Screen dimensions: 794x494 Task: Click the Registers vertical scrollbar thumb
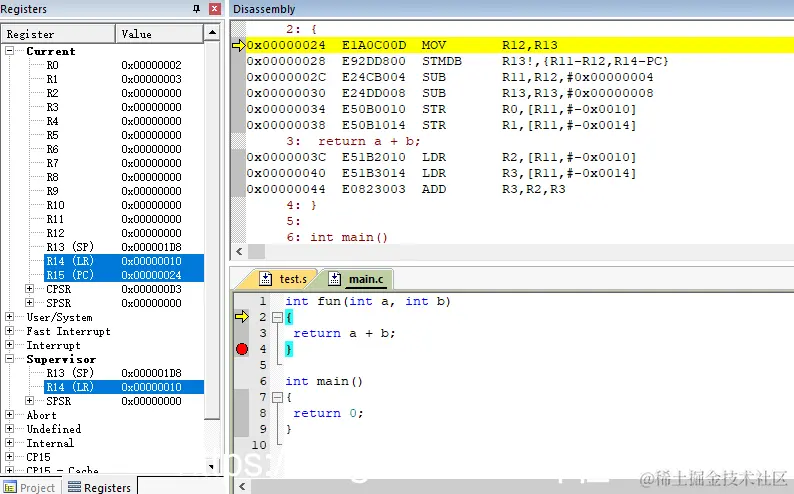[212, 230]
